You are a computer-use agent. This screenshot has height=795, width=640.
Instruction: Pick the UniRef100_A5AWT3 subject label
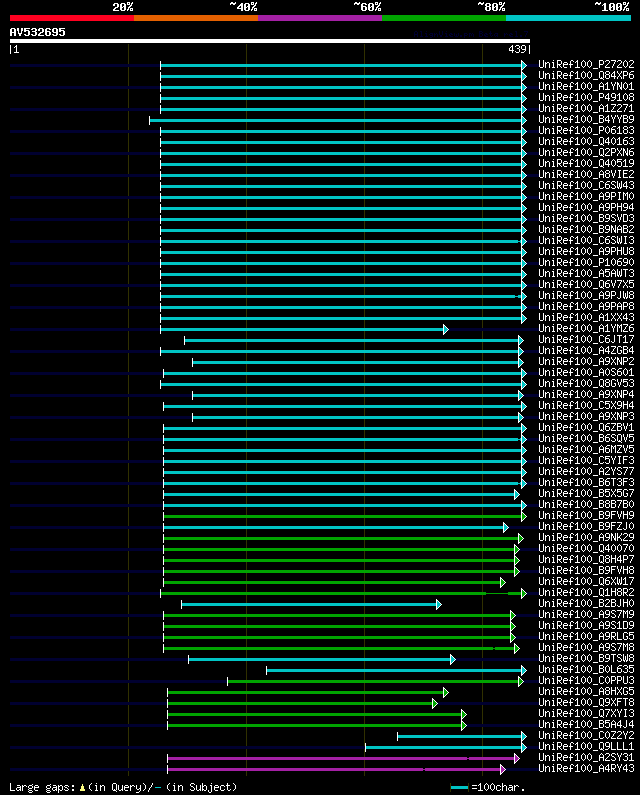(x=586, y=273)
